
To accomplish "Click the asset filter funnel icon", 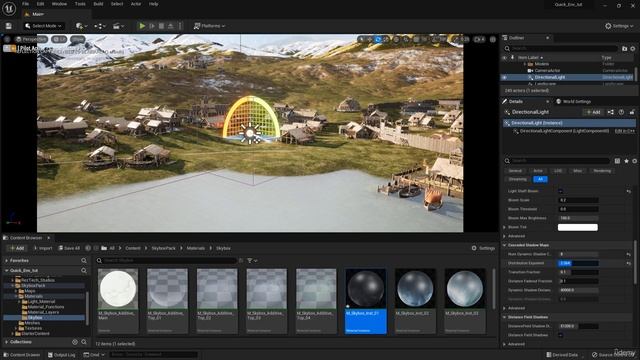I will 250,260.
